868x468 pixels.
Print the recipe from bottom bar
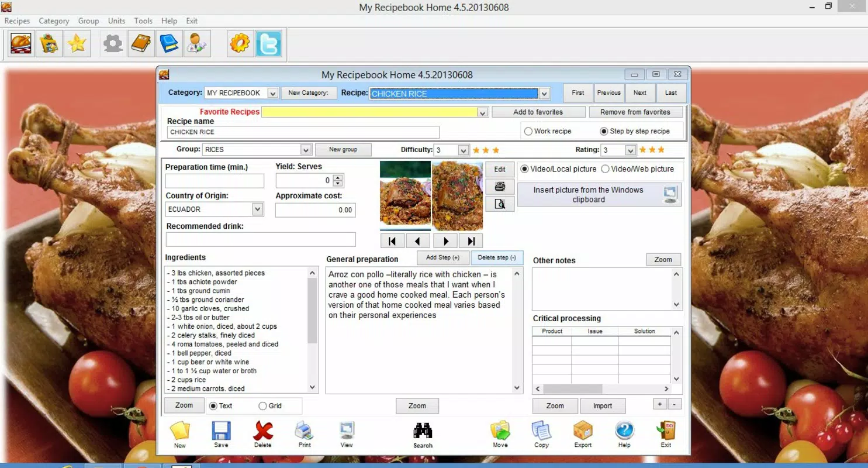[x=305, y=435]
